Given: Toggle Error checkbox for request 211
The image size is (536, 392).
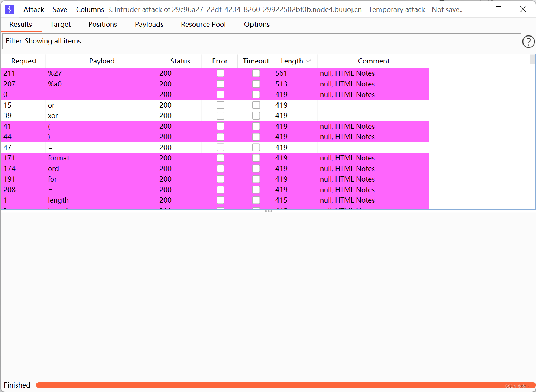Looking at the screenshot, I should click(x=220, y=73).
